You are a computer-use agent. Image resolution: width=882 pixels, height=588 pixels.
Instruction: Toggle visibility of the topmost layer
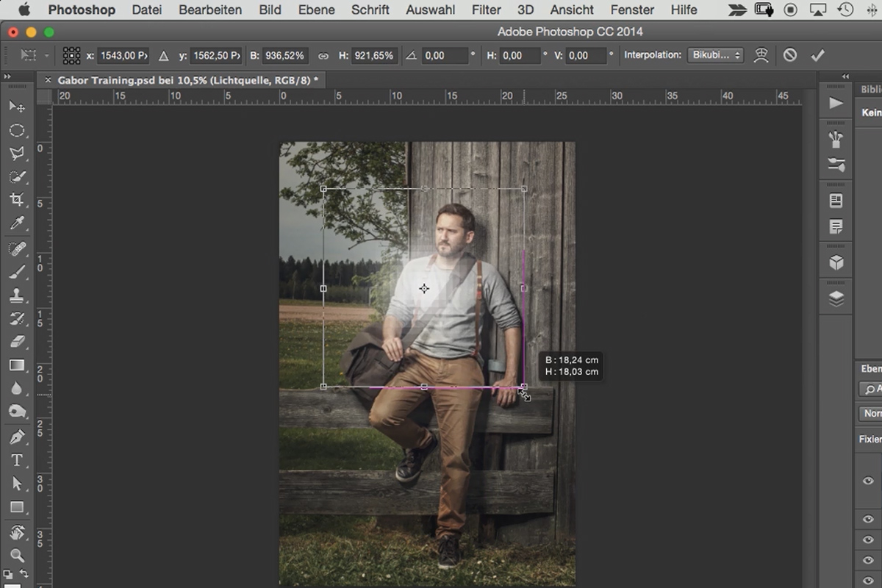coord(868,481)
